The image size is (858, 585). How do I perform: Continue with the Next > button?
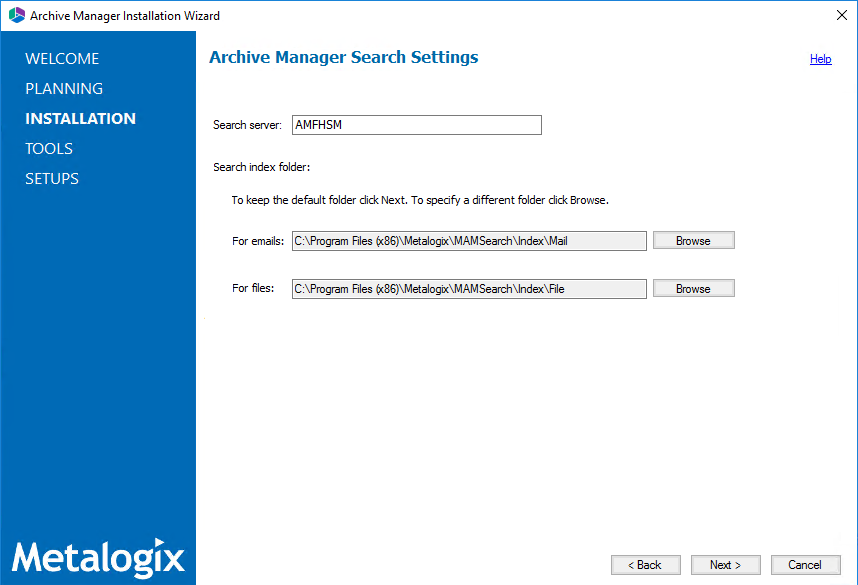point(726,565)
